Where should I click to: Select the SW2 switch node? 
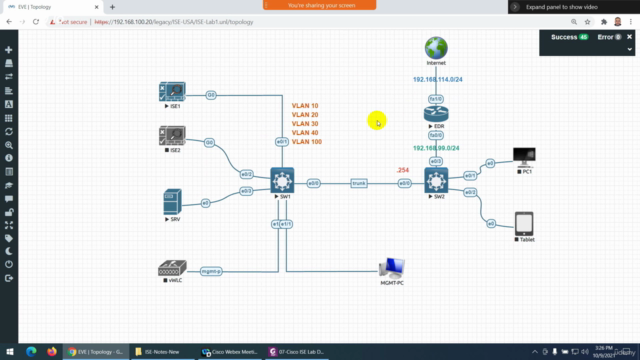pos(436,180)
